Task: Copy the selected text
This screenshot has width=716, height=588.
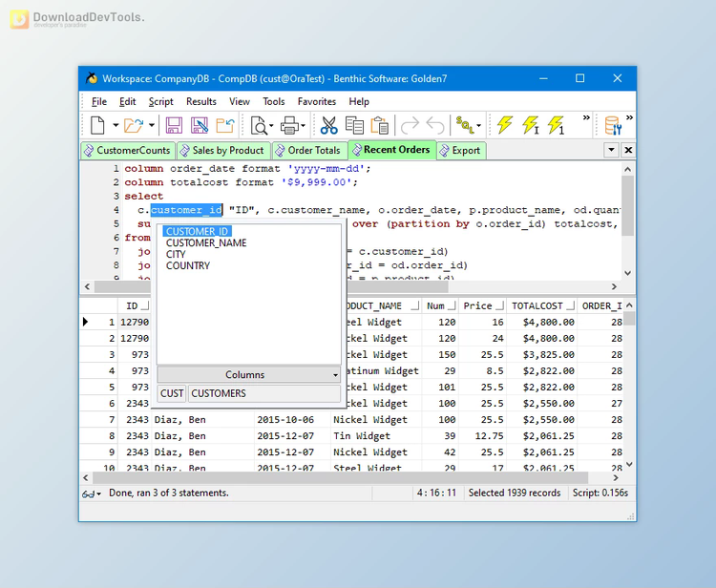Action: click(354, 125)
